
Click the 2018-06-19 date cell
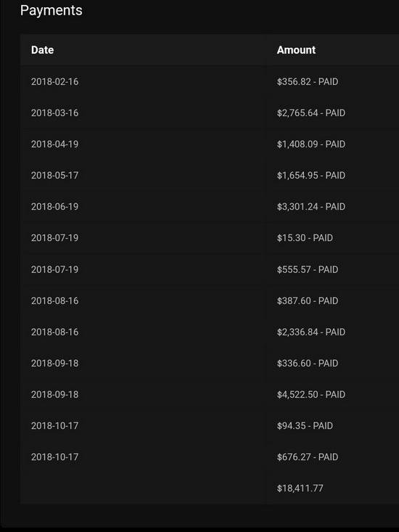coord(54,207)
